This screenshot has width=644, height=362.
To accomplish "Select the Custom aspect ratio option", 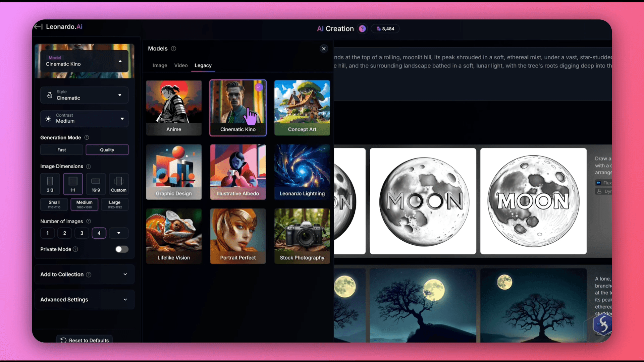I will pyautogui.click(x=119, y=184).
